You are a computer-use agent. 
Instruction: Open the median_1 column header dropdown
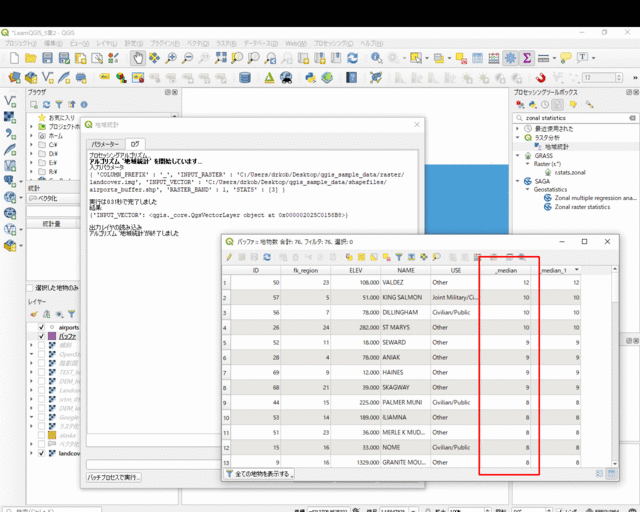[576, 270]
